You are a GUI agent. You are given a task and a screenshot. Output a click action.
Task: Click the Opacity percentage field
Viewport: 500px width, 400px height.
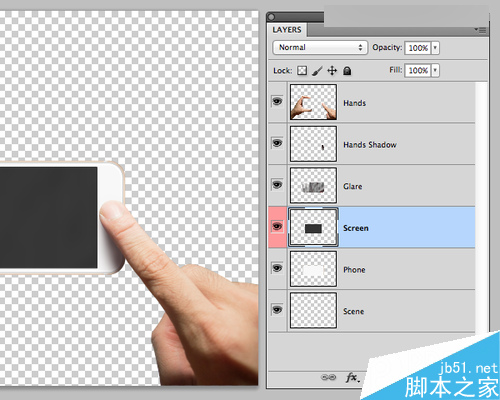click(x=418, y=48)
